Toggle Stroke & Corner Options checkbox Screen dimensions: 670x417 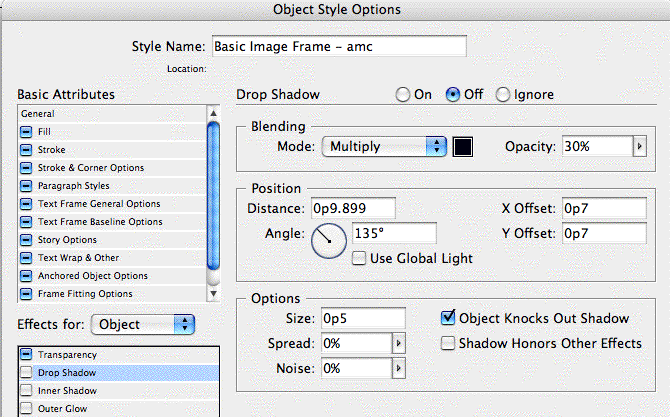26,167
